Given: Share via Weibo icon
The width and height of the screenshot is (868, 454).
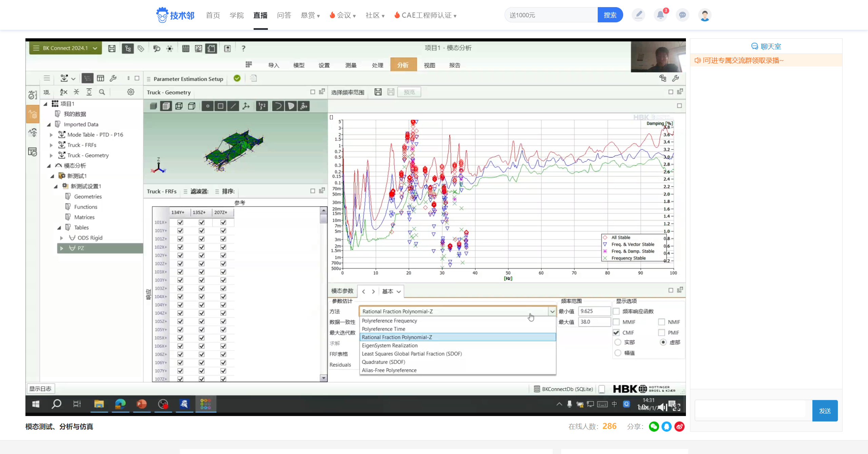Looking at the screenshot, I should point(679,427).
